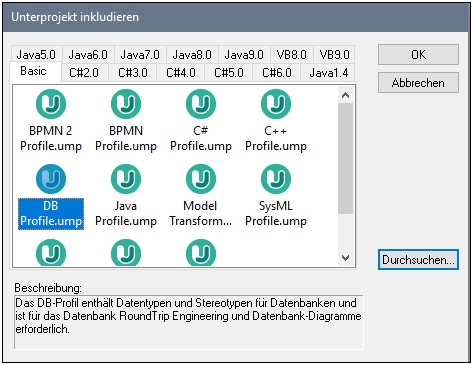Confirm with the OK button
Screen dimensions: 473x365
click(418, 55)
